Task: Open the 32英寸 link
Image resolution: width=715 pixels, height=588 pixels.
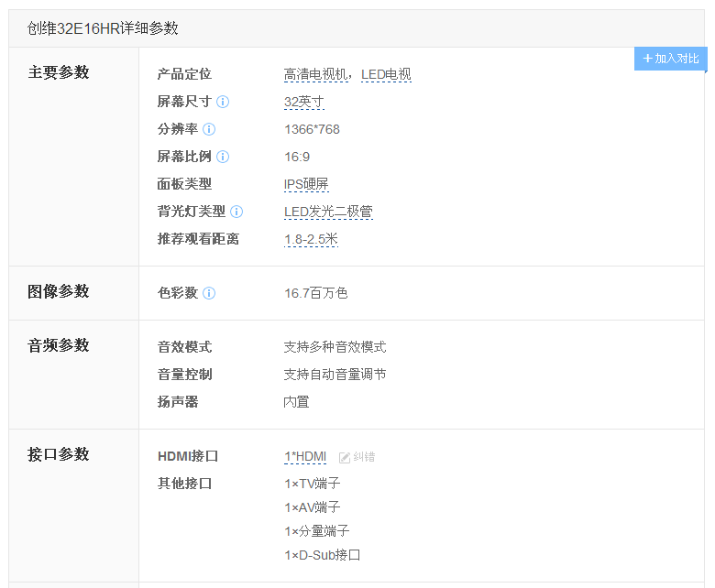Action: click(x=304, y=102)
